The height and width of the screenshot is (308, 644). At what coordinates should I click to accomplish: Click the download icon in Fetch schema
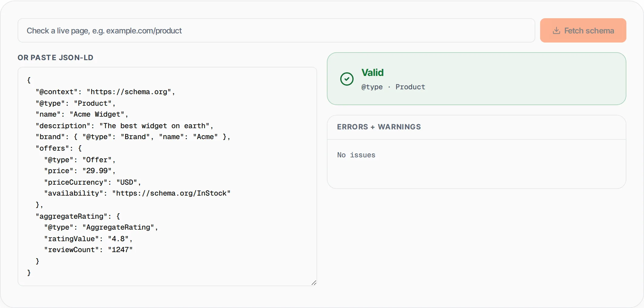[556, 30]
